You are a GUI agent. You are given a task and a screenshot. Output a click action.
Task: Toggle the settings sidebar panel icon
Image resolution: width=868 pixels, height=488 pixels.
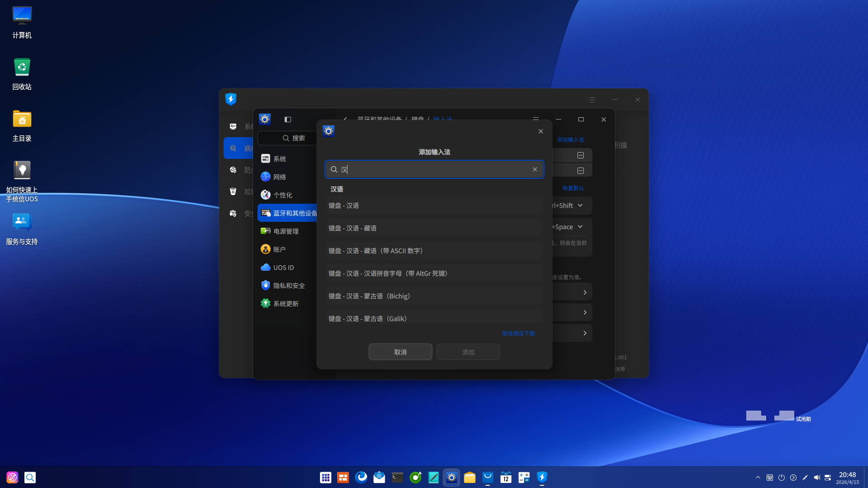tap(288, 120)
